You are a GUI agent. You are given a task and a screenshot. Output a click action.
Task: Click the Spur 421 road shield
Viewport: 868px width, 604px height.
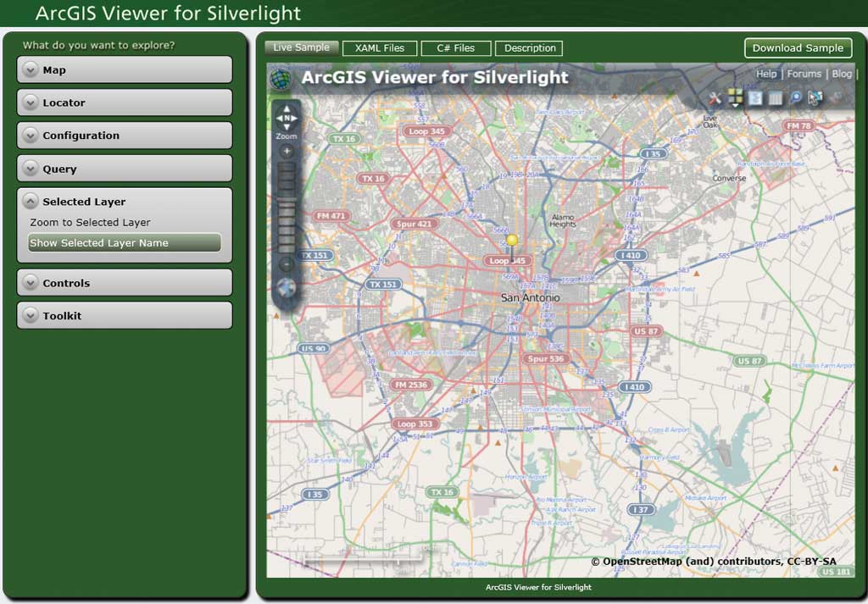pos(414,224)
